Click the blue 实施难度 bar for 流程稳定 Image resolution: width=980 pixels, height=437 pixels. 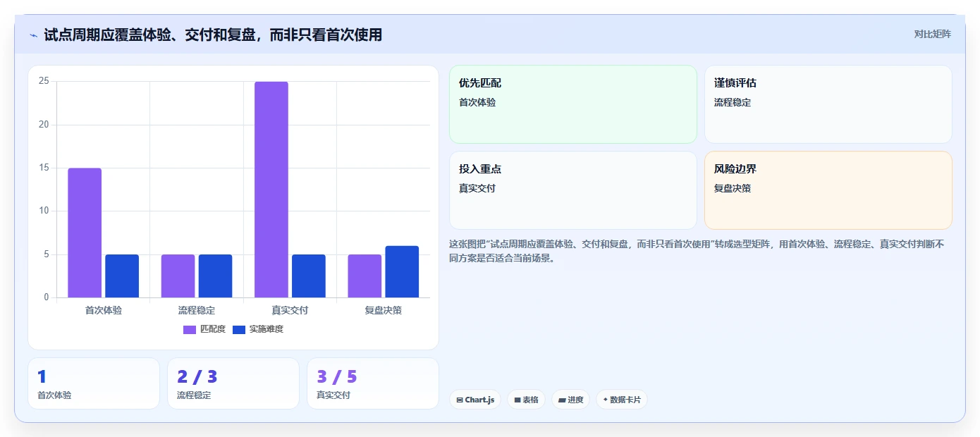click(x=215, y=276)
